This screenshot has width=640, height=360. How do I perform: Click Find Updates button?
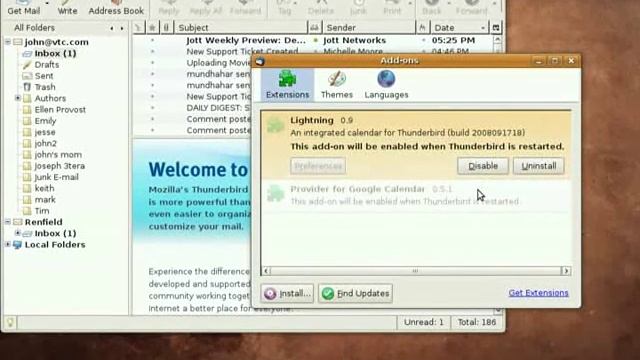(x=356, y=293)
